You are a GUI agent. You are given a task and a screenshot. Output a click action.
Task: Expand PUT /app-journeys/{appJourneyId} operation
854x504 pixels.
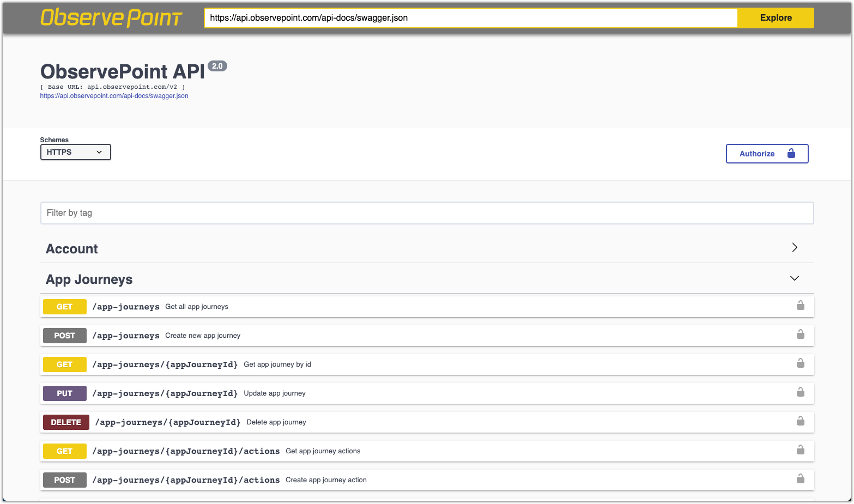(427, 393)
